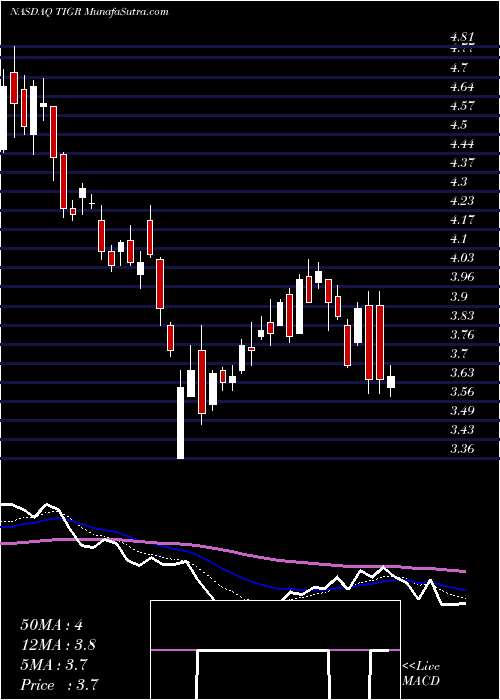Click the 4.5 price axis label
The width and height of the screenshot is (500, 700).
pyautogui.click(x=459, y=125)
